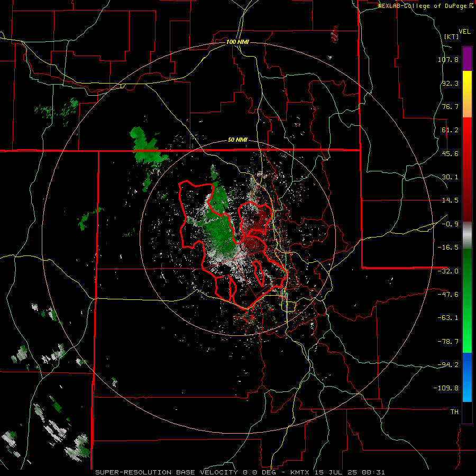
Task: Pick the purple segment of velocity color bar
Action: 467,59
